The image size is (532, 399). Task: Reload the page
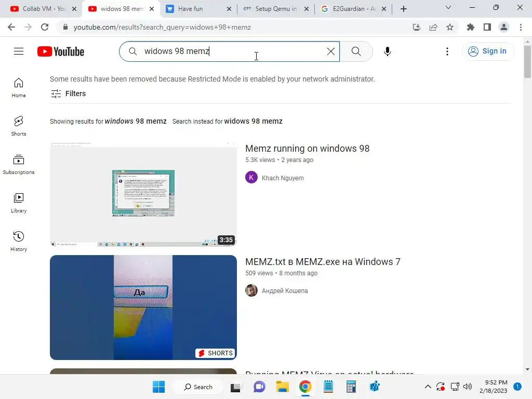45,27
